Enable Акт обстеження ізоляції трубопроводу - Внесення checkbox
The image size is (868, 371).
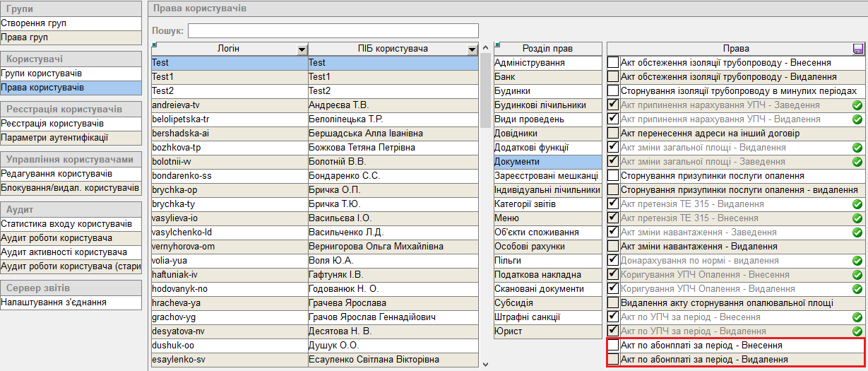tap(613, 63)
